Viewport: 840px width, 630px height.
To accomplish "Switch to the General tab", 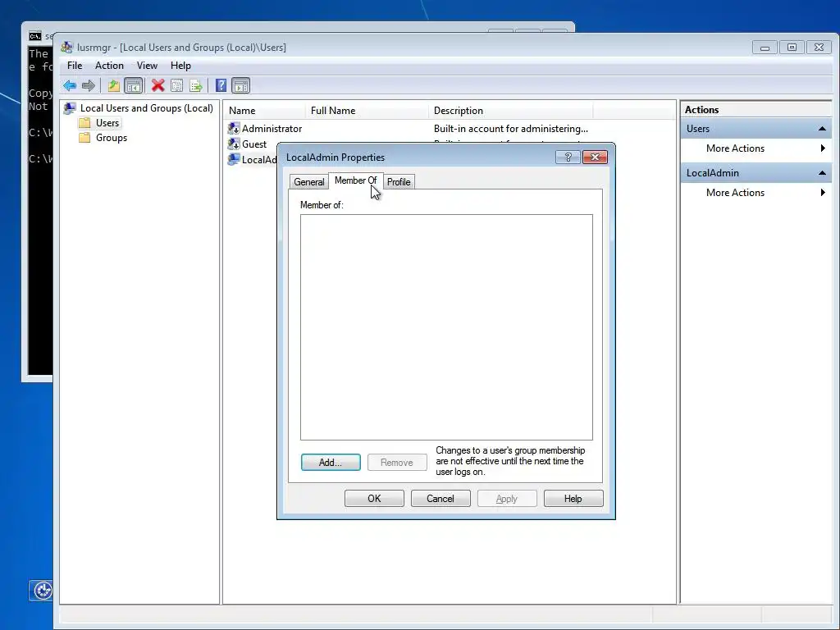I will pos(309,182).
